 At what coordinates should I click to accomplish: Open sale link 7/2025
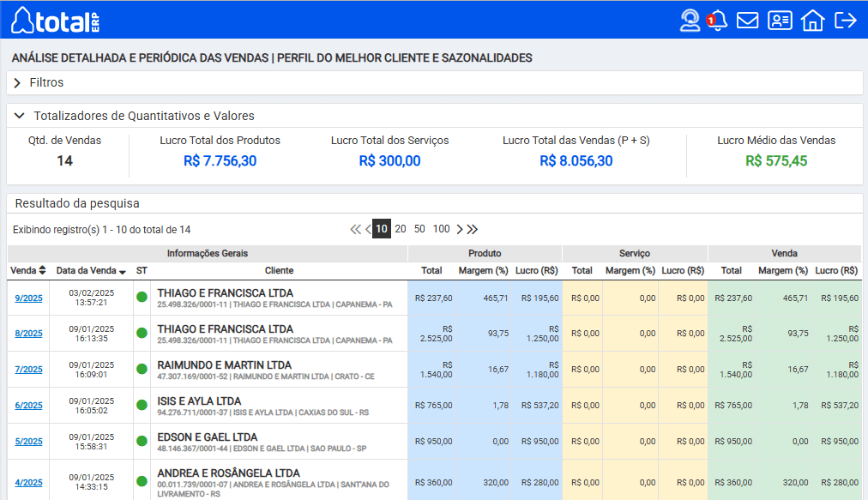[28, 370]
